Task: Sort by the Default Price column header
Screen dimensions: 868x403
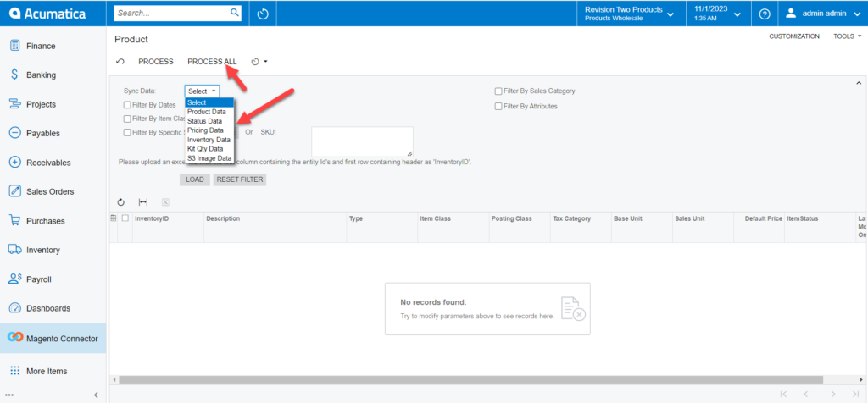Action: 764,218
